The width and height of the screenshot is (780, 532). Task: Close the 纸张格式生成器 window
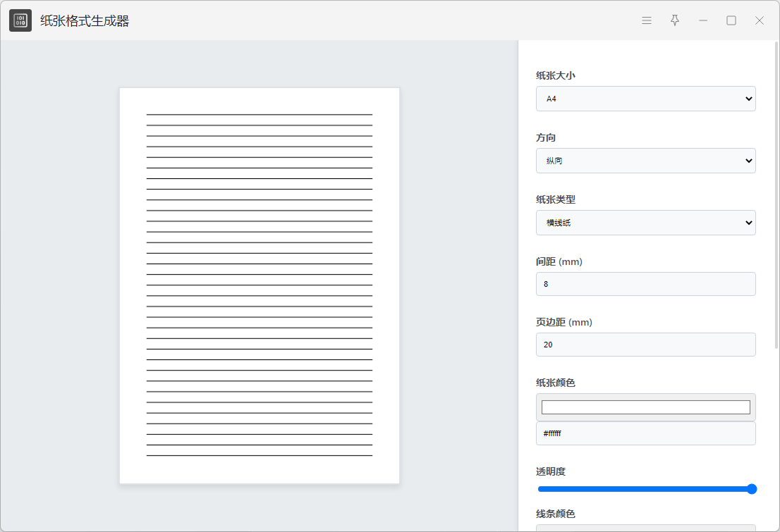759,20
